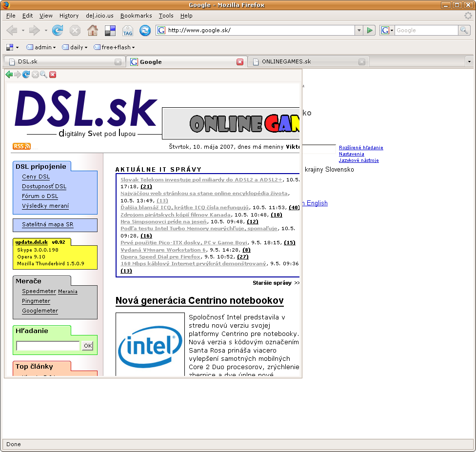Close the preview popup with red X

click(x=53, y=75)
